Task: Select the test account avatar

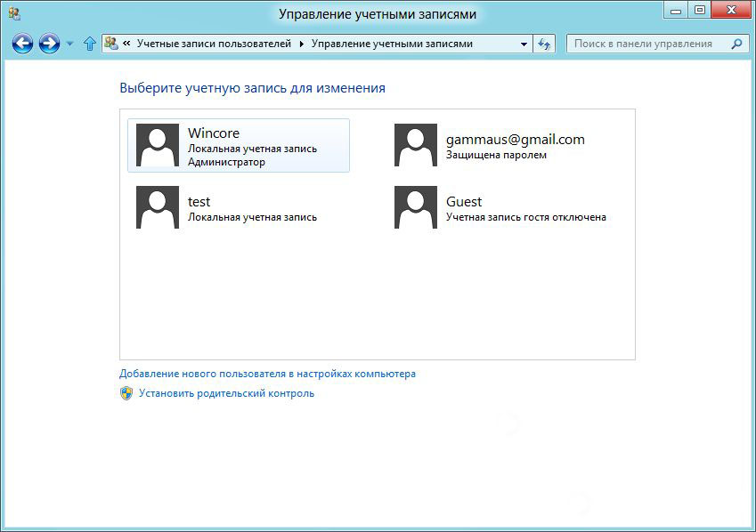Action: (158, 207)
